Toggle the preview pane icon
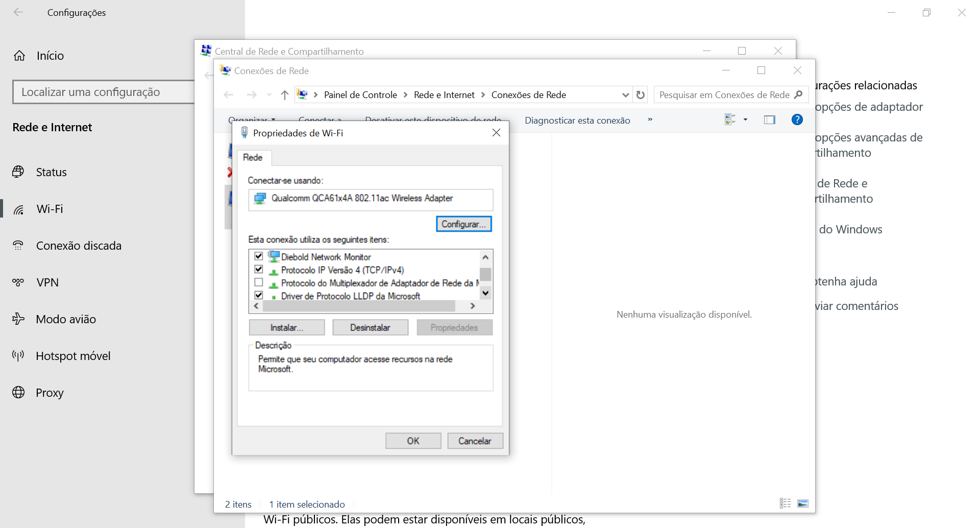This screenshot has width=980, height=528. [770, 119]
